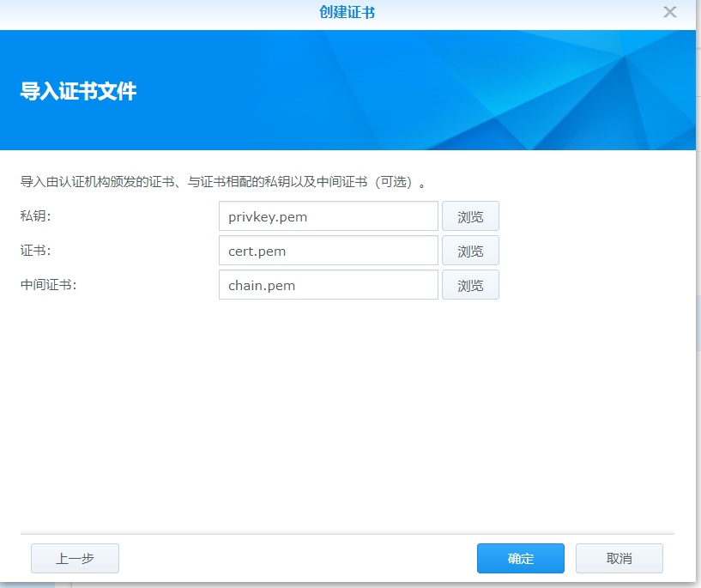Click 取消 to cancel the certificate import
Image resolution: width=701 pixels, height=588 pixels.
619,558
